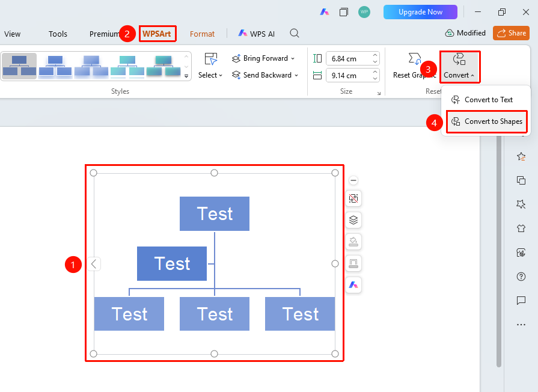Open the user account avatar
Viewport: 538px width, 392px height.
pos(364,12)
